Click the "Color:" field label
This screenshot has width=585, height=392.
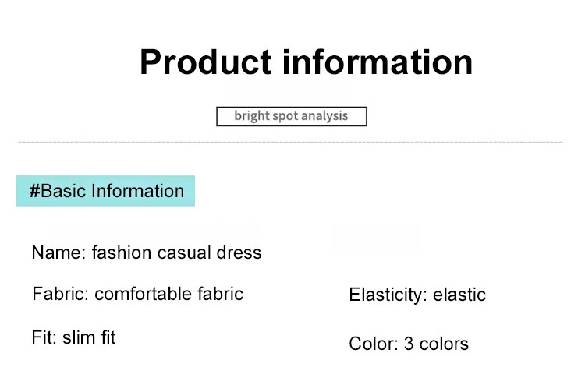coord(374,344)
